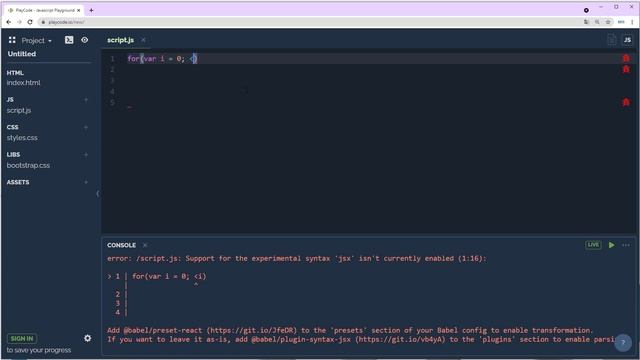The width and height of the screenshot is (640, 360).
Task: Close the script.js editor tab
Action: point(143,40)
